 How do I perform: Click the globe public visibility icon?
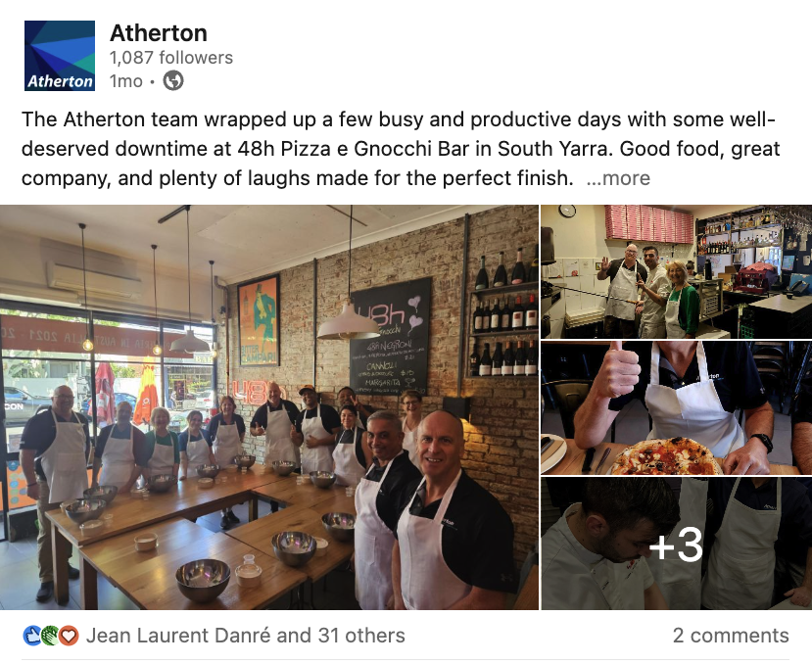click(x=173, y=81)
